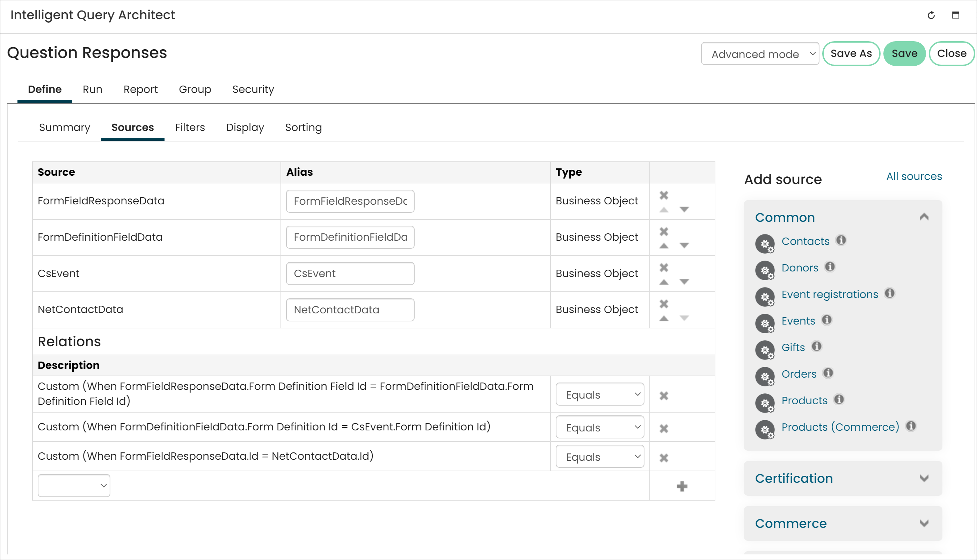Move FormDefinitionFieldData source up
This screenshot has width=977, height=560.
click(664, 246)
